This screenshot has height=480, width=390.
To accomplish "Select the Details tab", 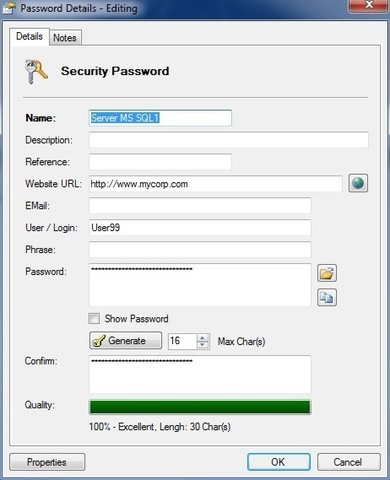I will pos(29,36).
